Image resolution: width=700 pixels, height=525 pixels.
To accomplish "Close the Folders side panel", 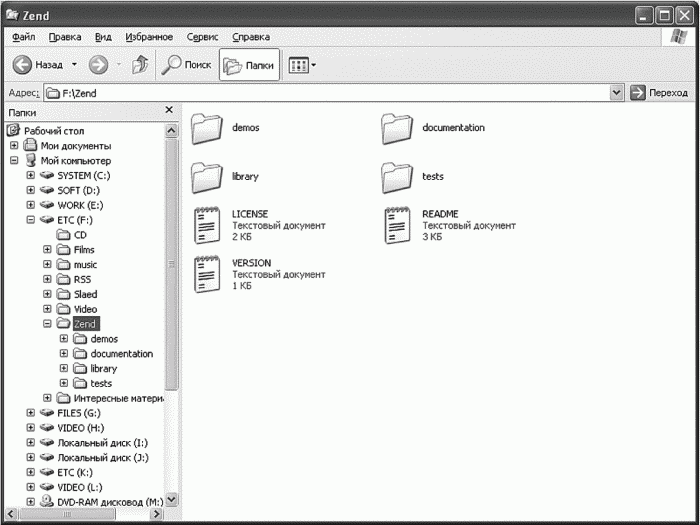I will click(169, 110).
